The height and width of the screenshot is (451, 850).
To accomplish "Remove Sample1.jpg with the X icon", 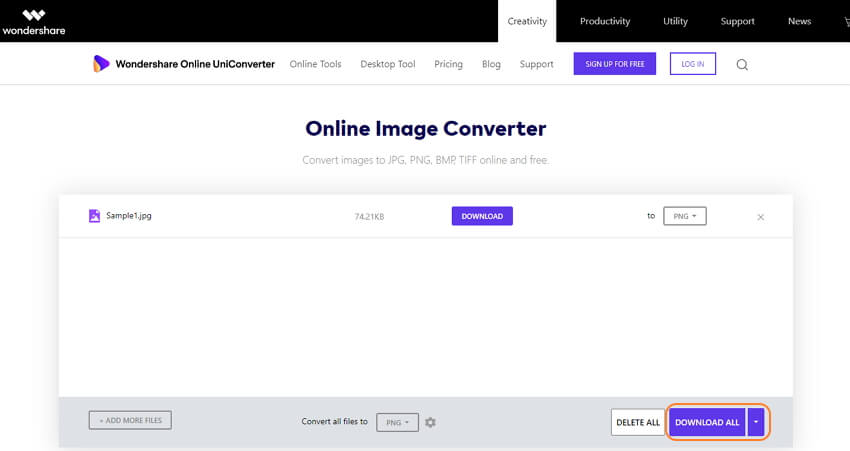I will coord(761,217).
